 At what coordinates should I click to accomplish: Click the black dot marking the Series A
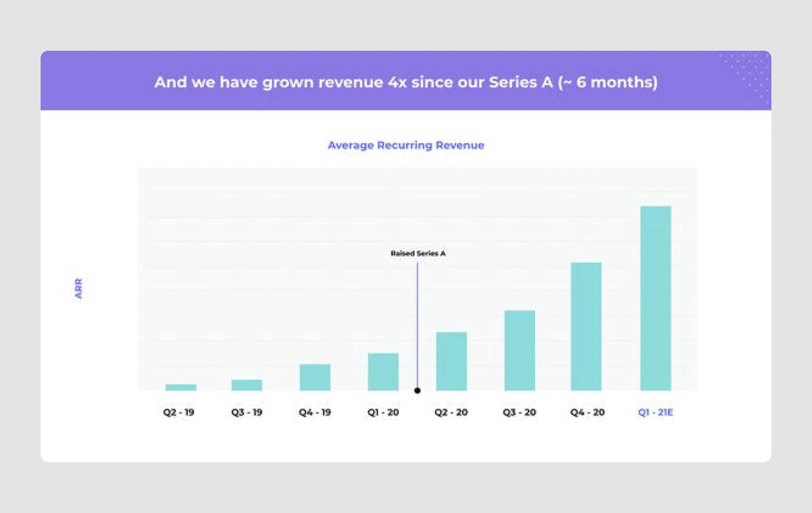(417, 390)
